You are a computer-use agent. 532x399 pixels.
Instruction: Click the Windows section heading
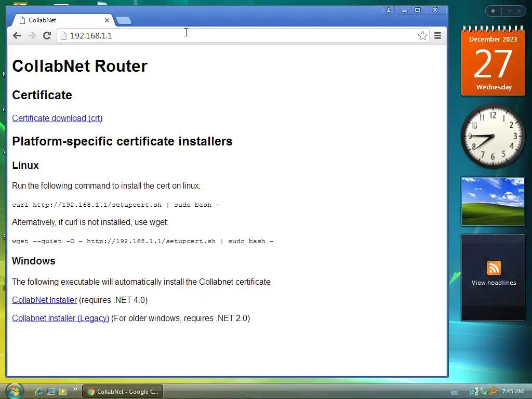(x=34, y=261)
